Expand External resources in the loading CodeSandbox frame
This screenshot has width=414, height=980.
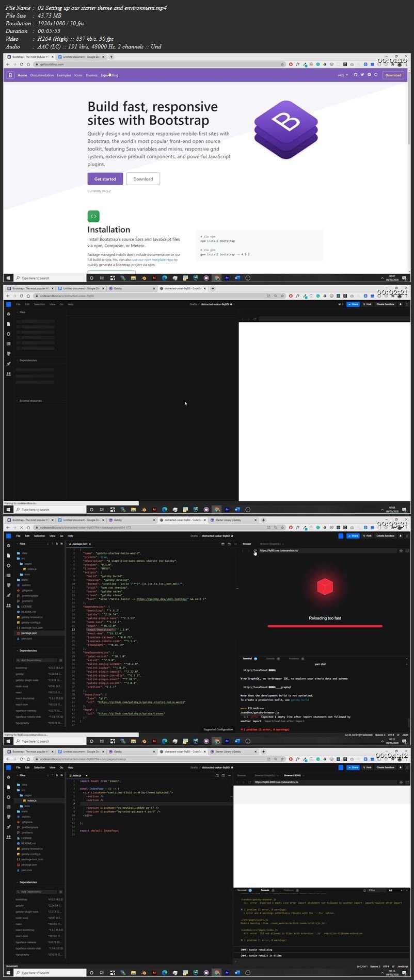[29, 401]
